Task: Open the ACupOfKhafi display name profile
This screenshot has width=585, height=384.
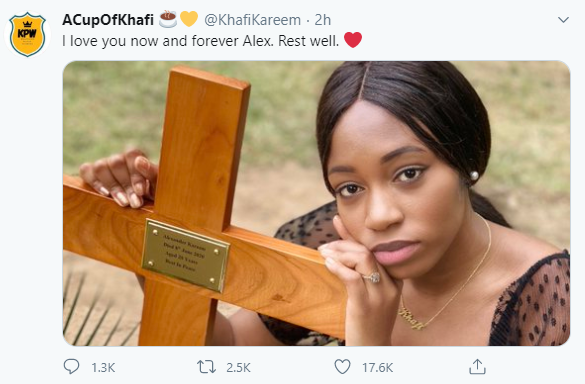Action: click(108, 20)
